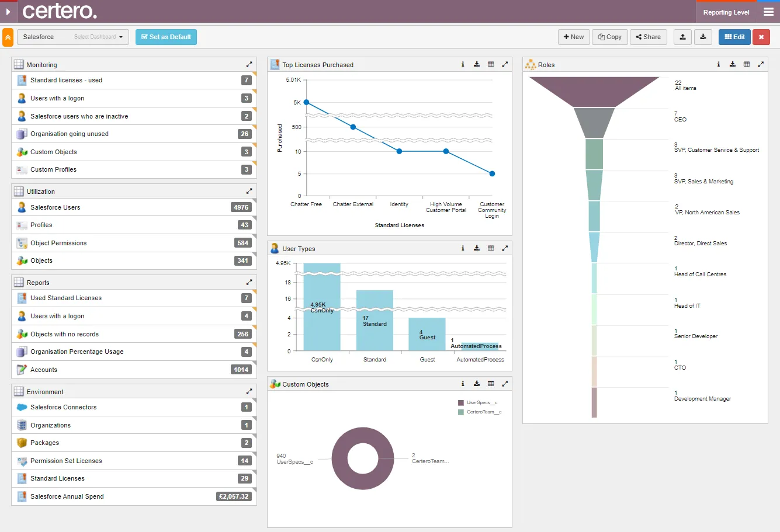Collapse the toolbar with the orange chevron icon

pos(8,37)
